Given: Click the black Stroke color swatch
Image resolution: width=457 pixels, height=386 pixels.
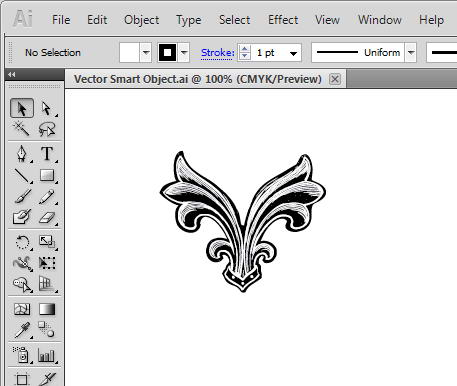Looking at the screenshot, I should tap(167, 52).
